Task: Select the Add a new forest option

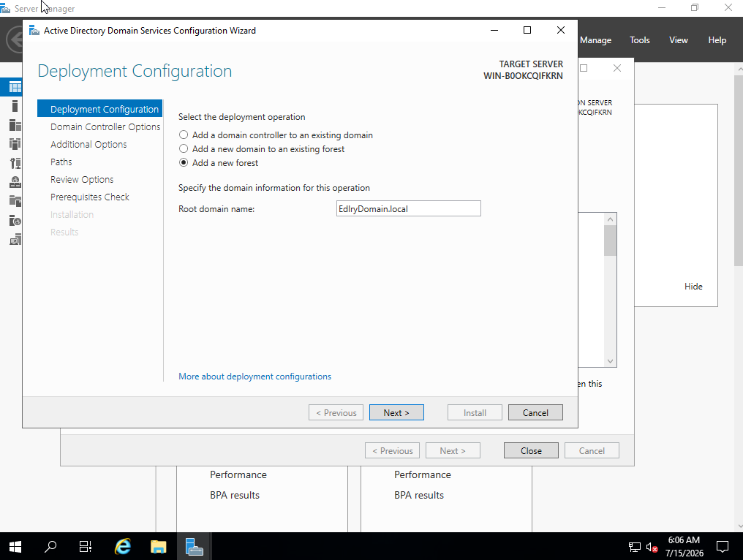Action: [184, 162]
